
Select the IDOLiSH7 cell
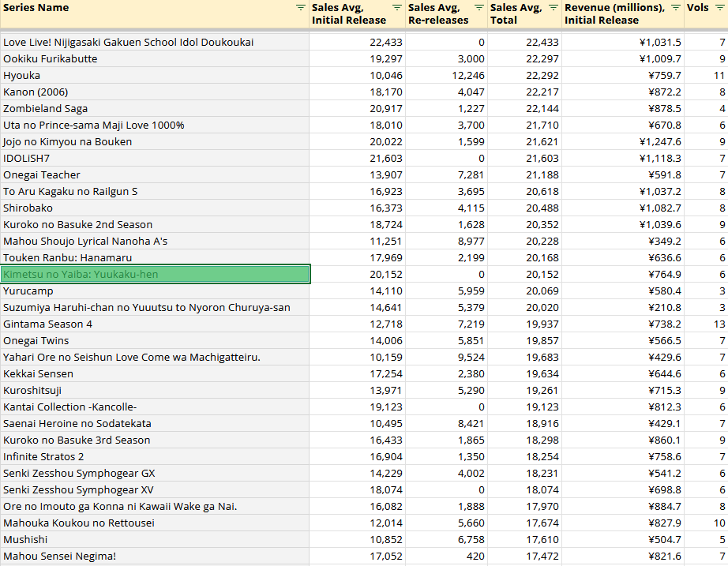coord(155,159)
